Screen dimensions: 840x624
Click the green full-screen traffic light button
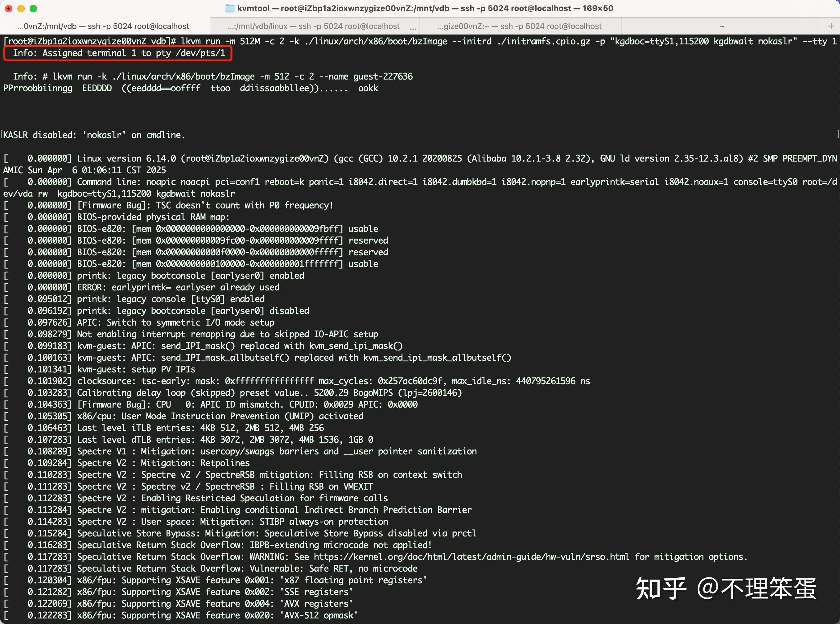34,8
